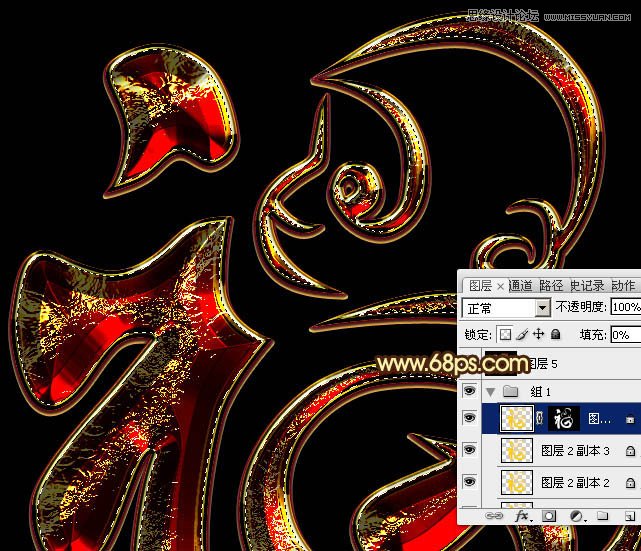
Task: Create new fill or adjustment layer icon
Action: [x=577, y=516]
